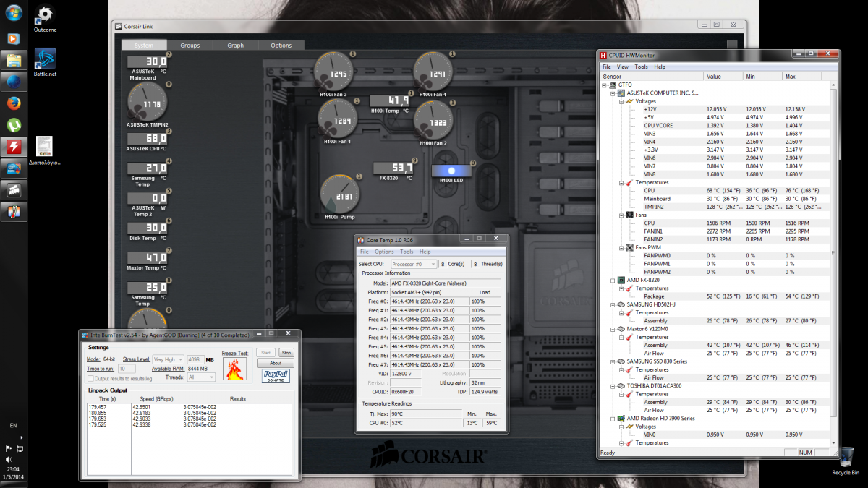Open the Recycle Bin icon
The image size is (868, 488).
[x=846, y=461]
